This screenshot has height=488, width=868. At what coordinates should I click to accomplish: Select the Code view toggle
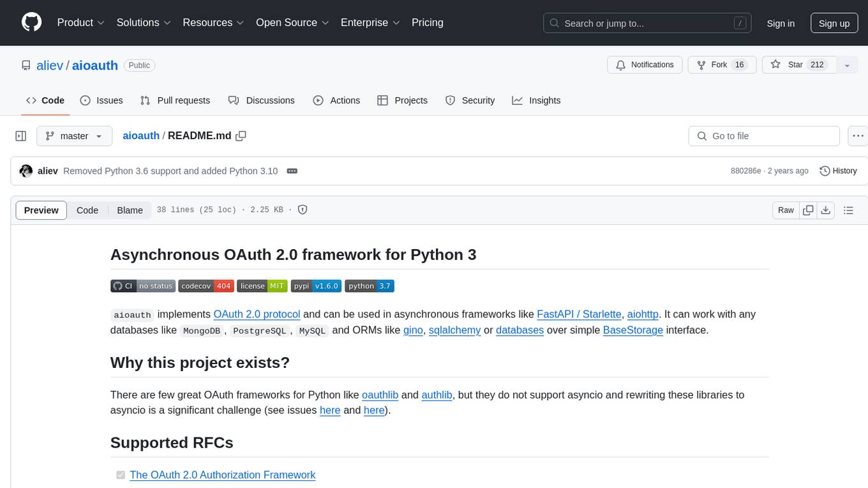[x=87, y=210]
